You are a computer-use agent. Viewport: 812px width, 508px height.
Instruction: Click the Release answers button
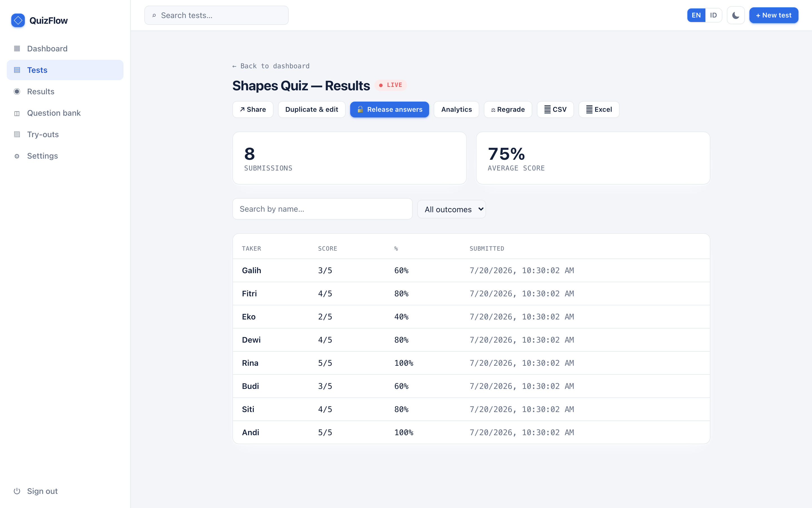389,110
